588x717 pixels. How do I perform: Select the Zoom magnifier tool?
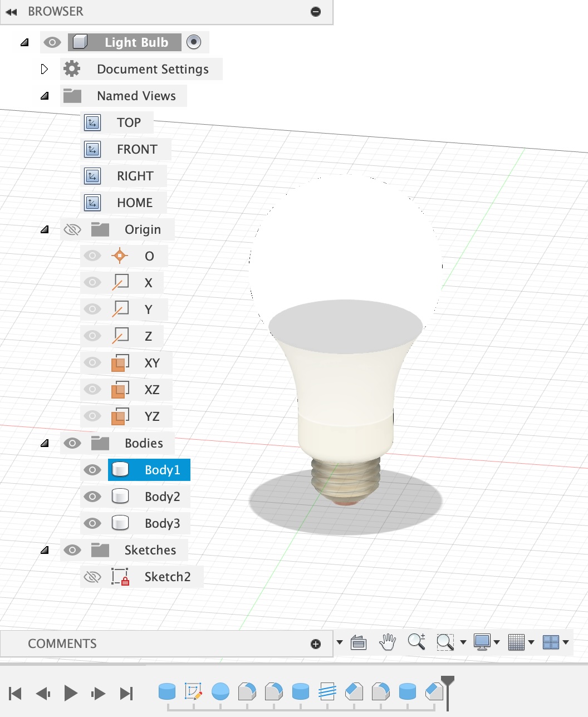[x=416, y=642]
